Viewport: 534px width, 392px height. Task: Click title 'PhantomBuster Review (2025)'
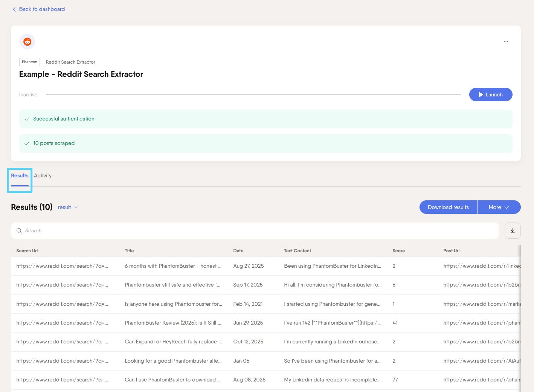click(173, 323)
